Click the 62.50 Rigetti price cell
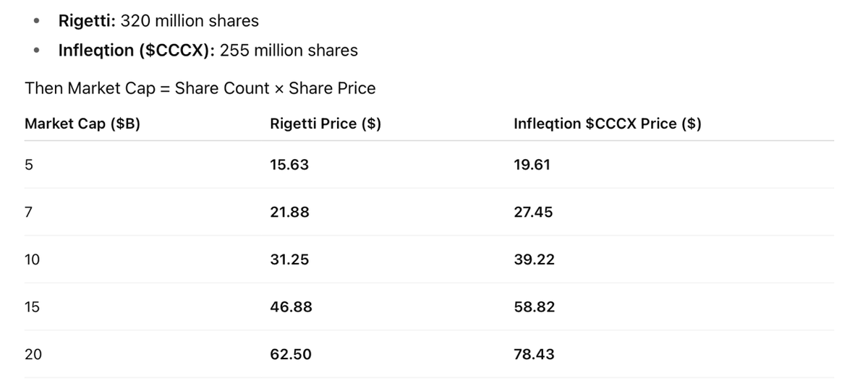The width and height of the screenshot is (868, 391). [x=290, y=354]
